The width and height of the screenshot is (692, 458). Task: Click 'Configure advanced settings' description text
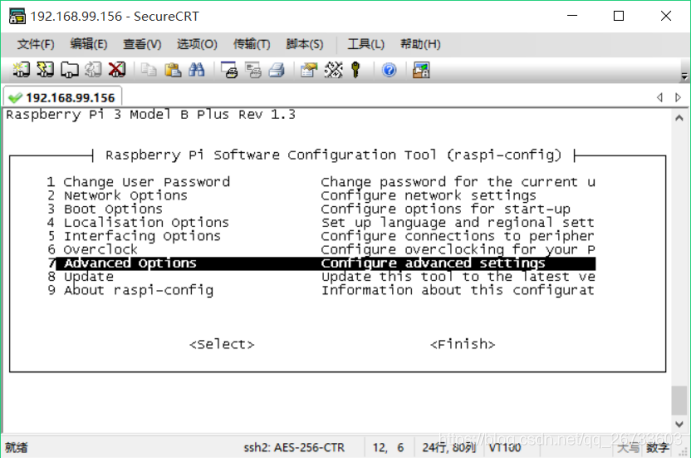click(x=433, y=263)
